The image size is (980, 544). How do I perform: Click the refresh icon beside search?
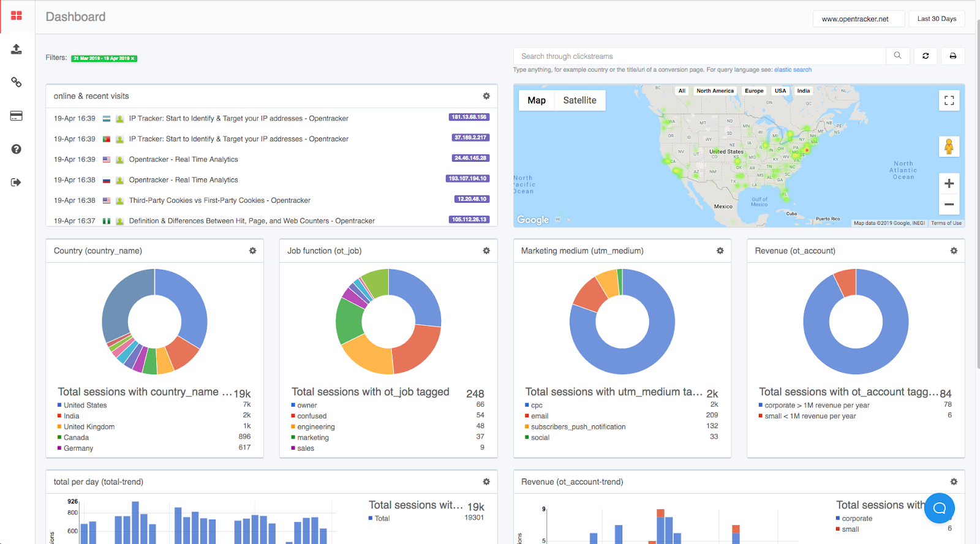click(925, 56)
